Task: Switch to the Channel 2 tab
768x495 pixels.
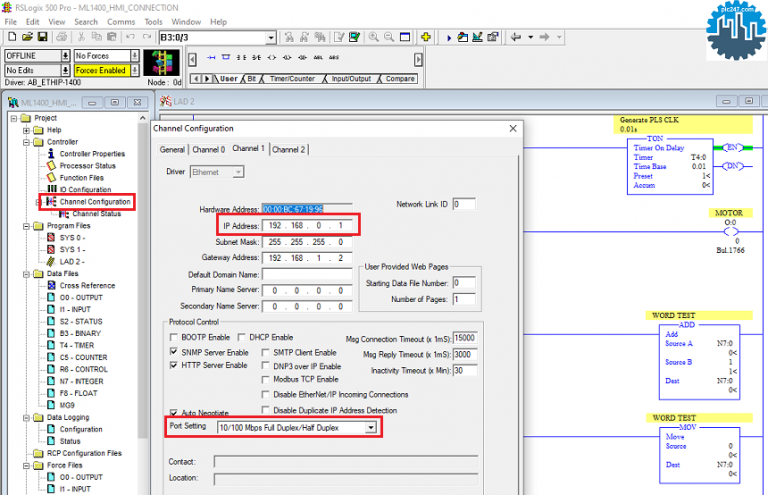Action: pyautogui.click(x=288, y=149)
